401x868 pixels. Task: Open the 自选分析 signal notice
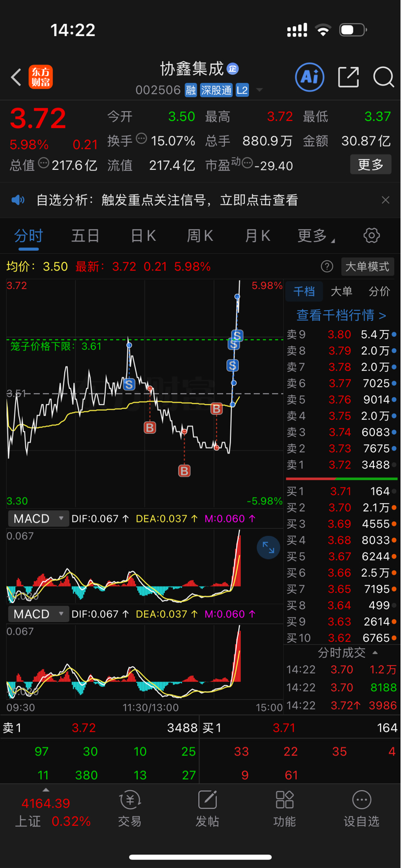(167, 200)
